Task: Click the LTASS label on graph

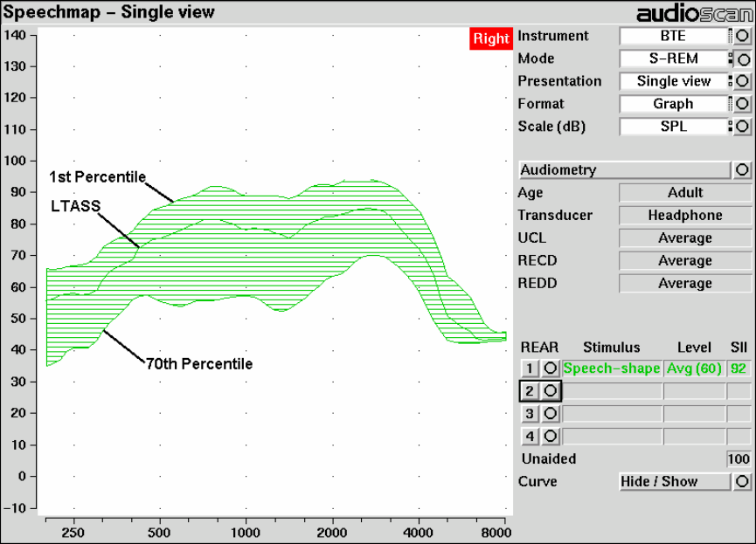Action: click(76, 206)
